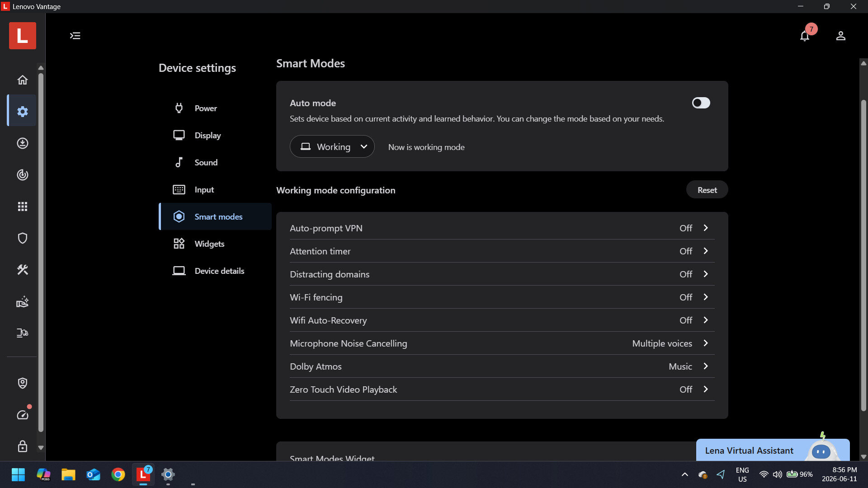868x488 pixels.
Task: Click the Multiple voices value
Action: coord(662,343)
